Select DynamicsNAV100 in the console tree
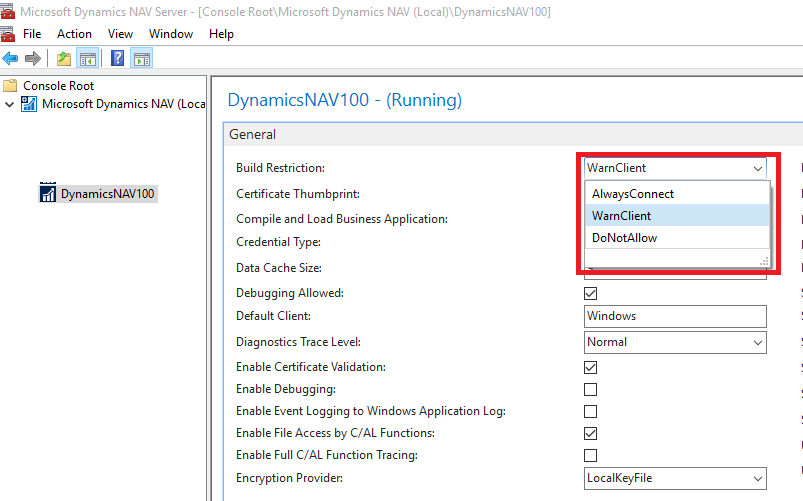 pos(108,194)
